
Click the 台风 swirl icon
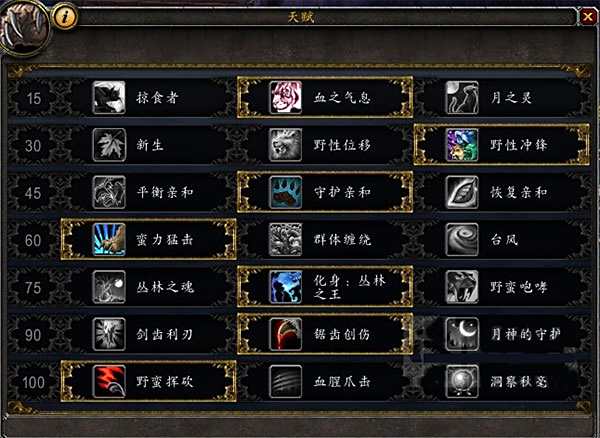point(462,239)
